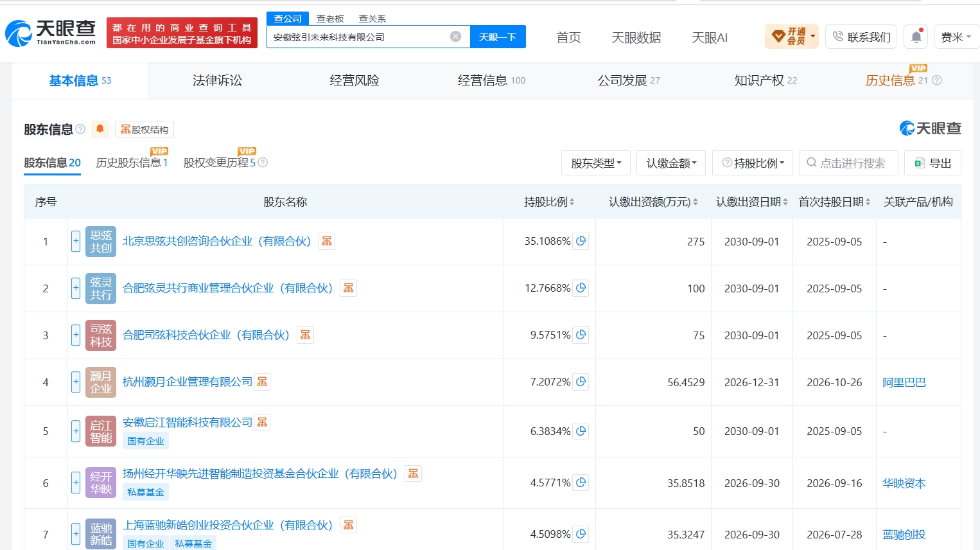This screenshot has height=550, width=980.
Task: Expand row 3 合肥司弦科技 details
Action: (76, 335)
